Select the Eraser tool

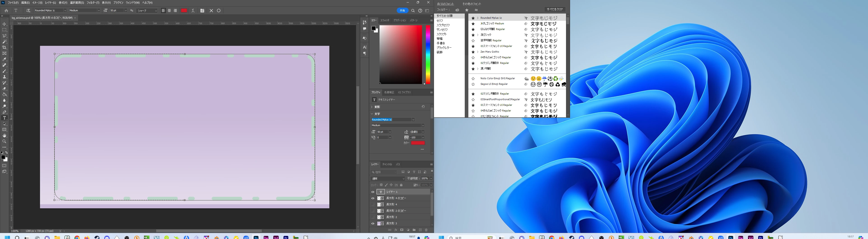pyautogui.click(x=4, y=88)
